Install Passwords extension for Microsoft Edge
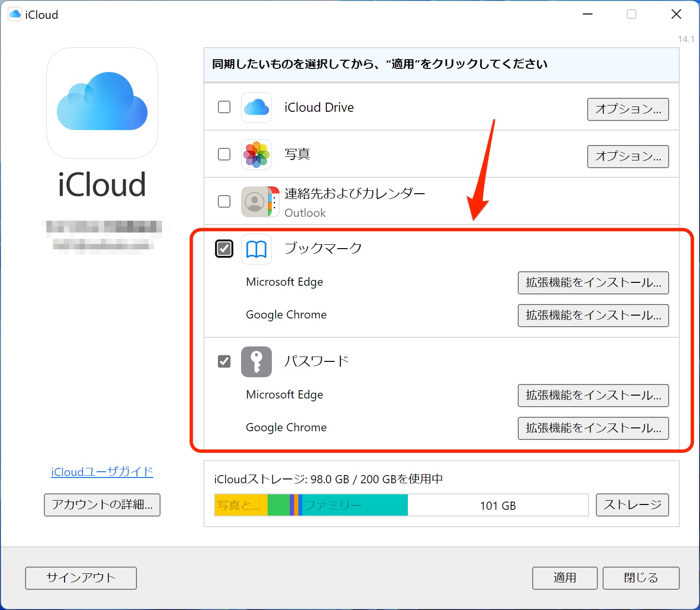The width and height of the screenshot is (700, 610). tap(593, 396)
